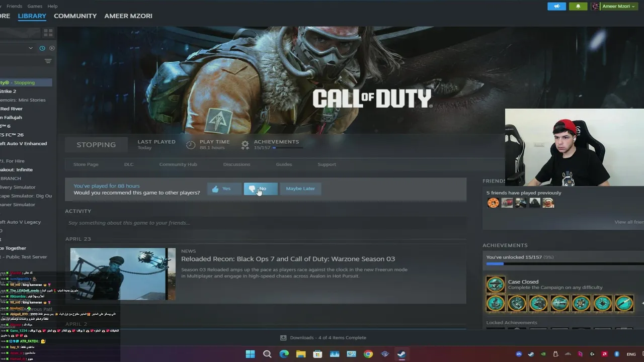Open the Games menu
Image resolution: width=644 pixels, height=362 pixels.
(x=35, y=6)
